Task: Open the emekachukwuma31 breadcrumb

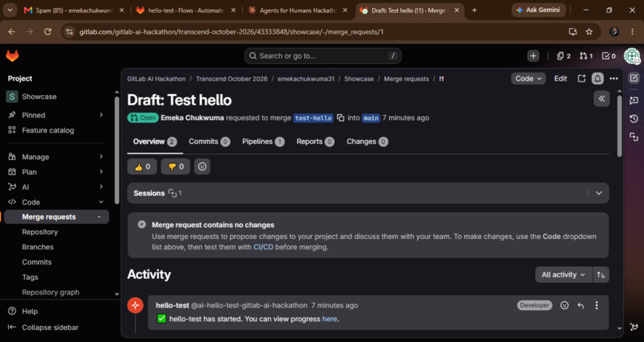Action: click(x=305, y=79)
